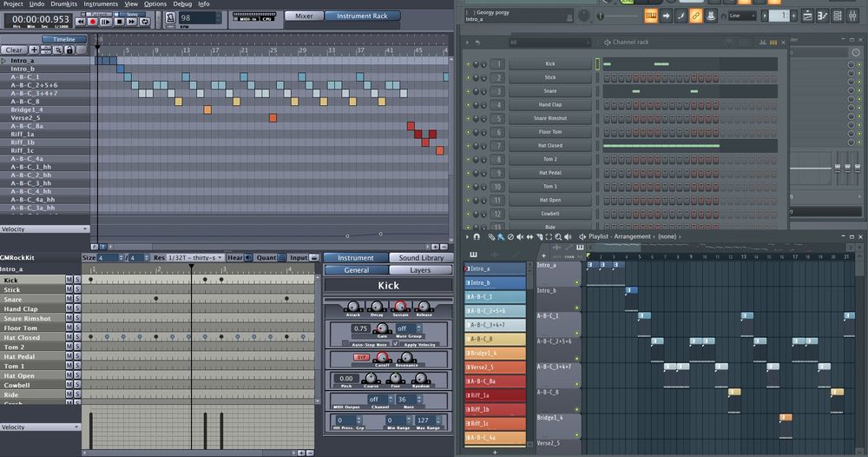Image resolution: width=868 pixels, height=457 pixels.
Task: Select the Playlist mute tool icon
Action: click(520, 236)
